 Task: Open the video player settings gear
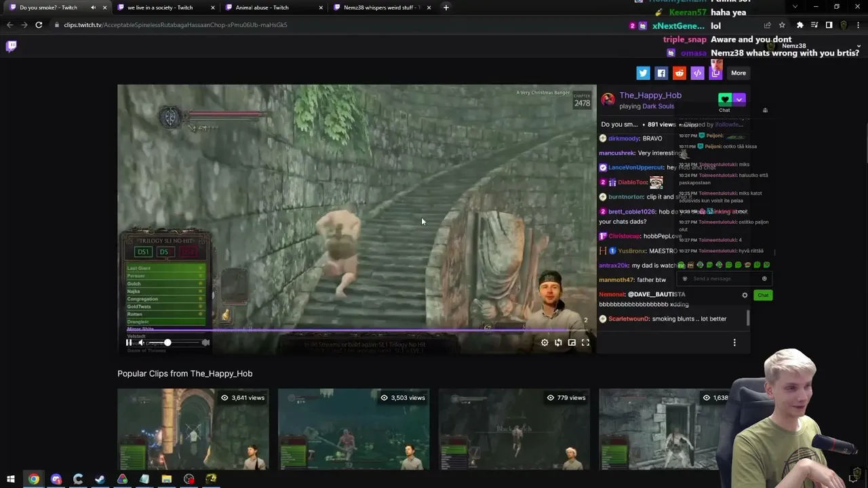point(545,343)
